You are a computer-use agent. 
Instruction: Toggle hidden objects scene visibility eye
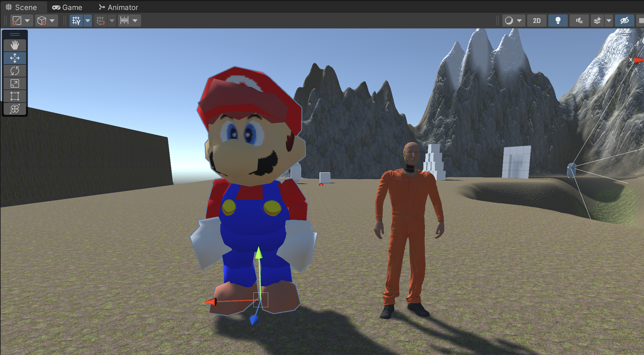(624, 21)
